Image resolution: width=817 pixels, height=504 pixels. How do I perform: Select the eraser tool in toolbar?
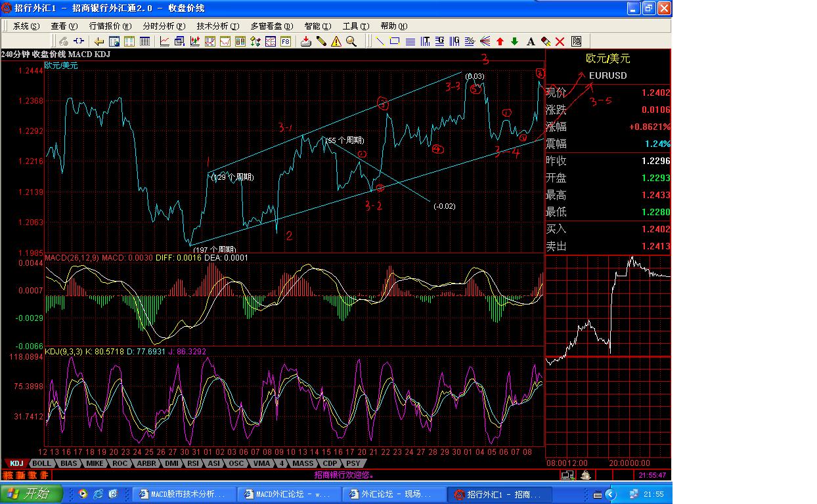click(x=546, y=41)
